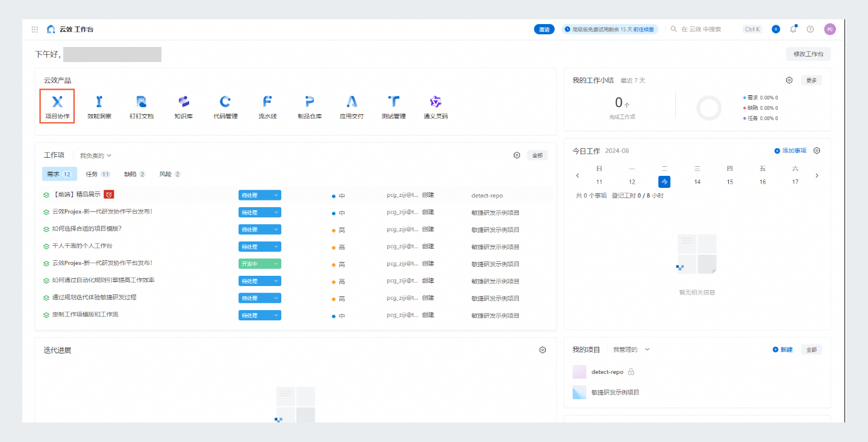Open settings gear in 工作项 panel
This screenshot has height=442, width=868.
(x=517, y=155)
